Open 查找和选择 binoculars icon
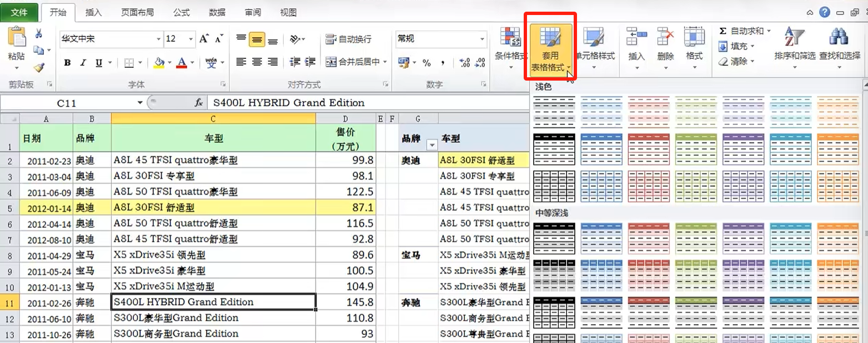 point(839,47)
